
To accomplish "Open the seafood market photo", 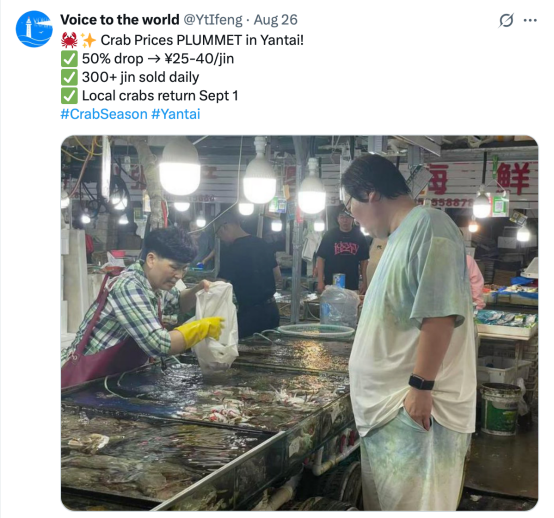I will (x=300, y=323).
